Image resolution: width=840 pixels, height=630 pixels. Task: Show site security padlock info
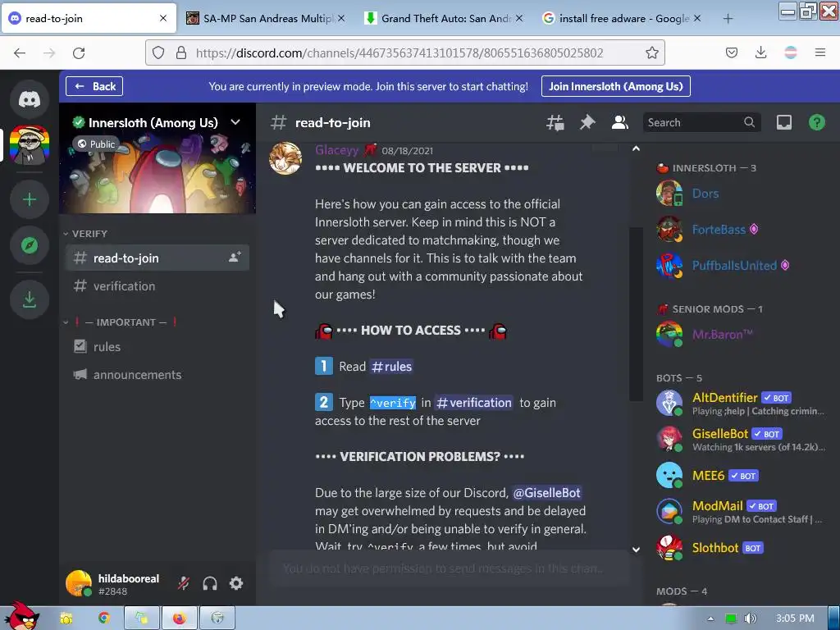181,52
